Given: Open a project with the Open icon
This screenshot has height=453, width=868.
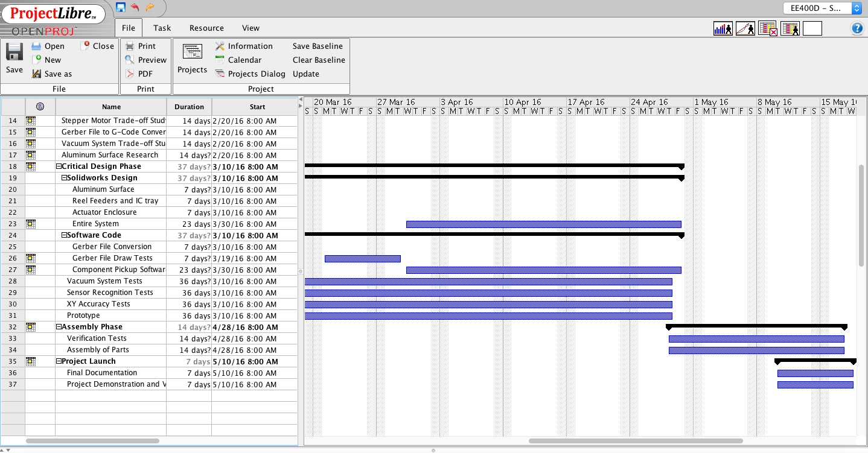Looking at the screenshot, I should [x=36, y=46].
